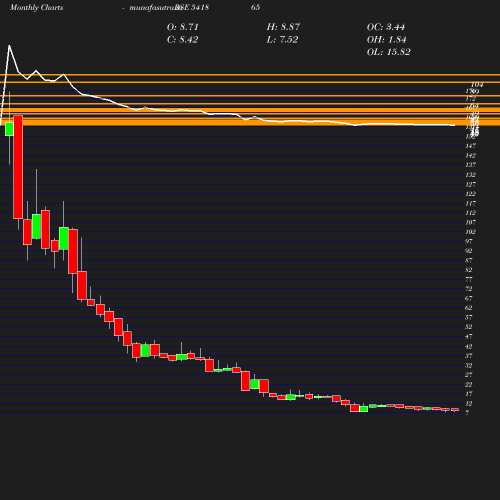Click the price axis label "62"
The height and width of the screenshot is (500, 500).
tap(469, 308)
